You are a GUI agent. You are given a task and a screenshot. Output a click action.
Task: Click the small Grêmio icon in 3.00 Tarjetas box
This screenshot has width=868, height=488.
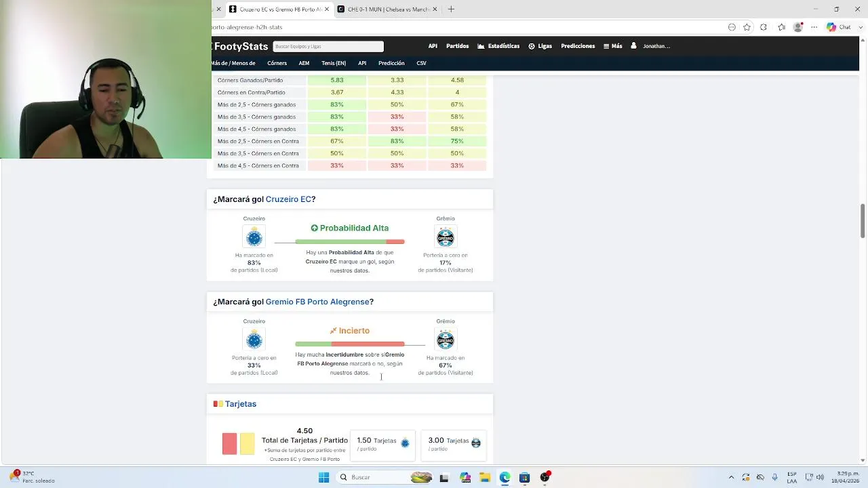(476, 443)
